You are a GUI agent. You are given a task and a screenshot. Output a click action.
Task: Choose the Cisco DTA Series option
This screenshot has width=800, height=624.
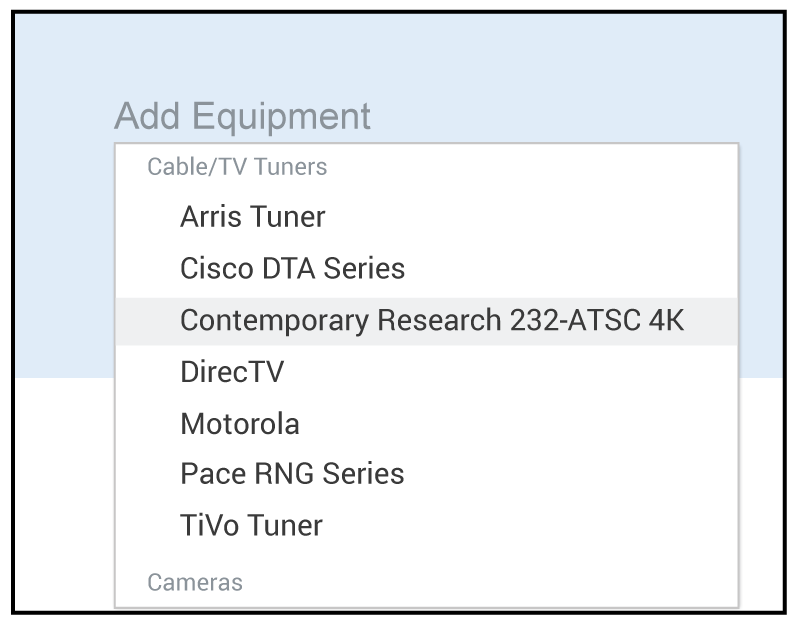click(292, 269)
